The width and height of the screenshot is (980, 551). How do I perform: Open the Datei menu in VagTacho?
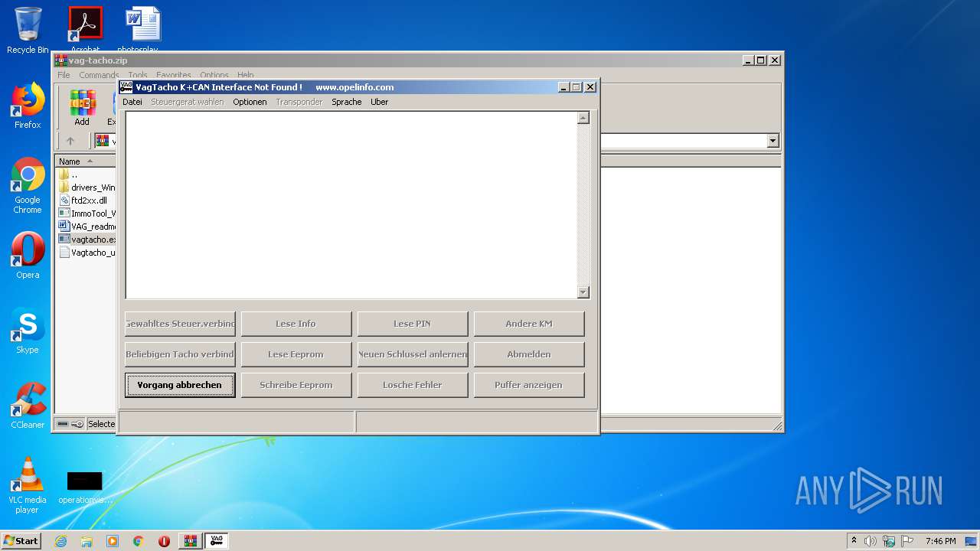click(132, 102)
